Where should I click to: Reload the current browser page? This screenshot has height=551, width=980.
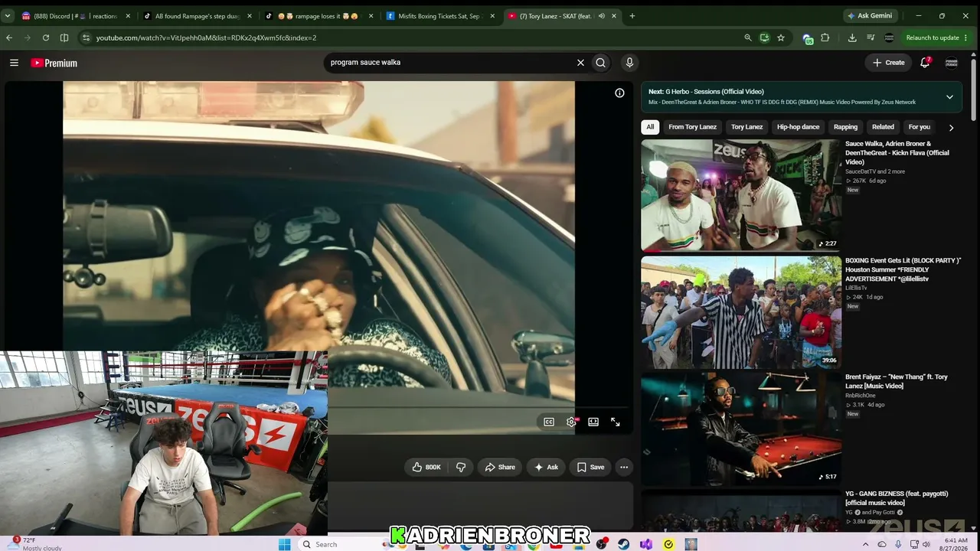tap(46, 37)
